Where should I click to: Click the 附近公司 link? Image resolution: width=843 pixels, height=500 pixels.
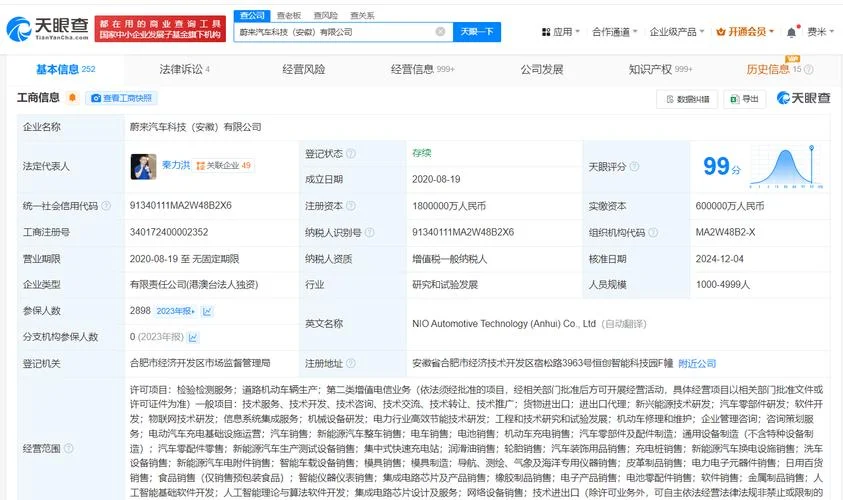[697, 363]
